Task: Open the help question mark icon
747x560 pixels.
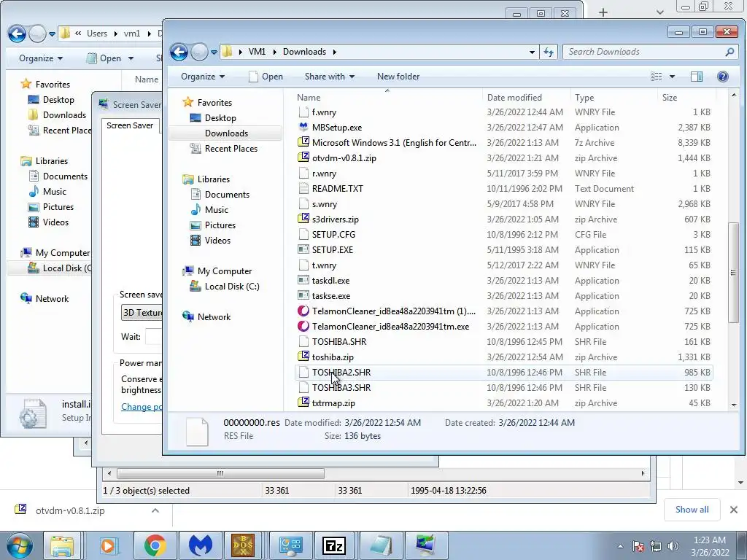Action: pos(722,76)
